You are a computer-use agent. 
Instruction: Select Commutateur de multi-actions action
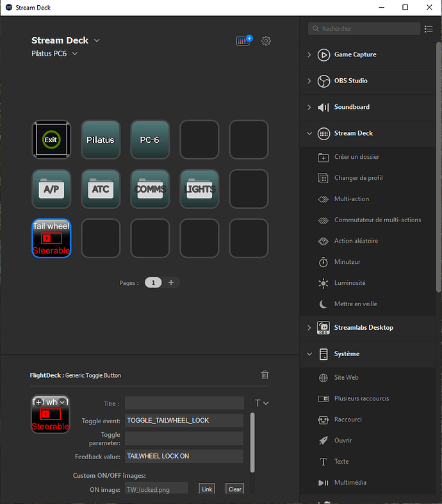tap(368, 220)
